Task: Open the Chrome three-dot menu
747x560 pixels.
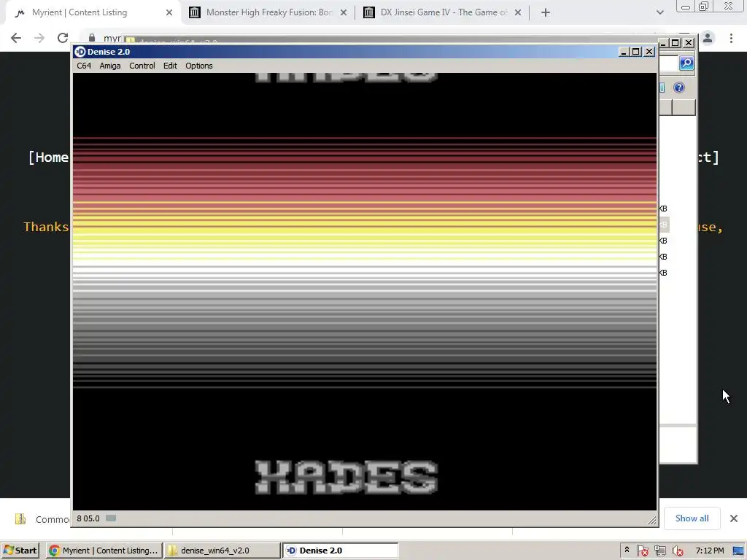Action: [x=731, y=38]
